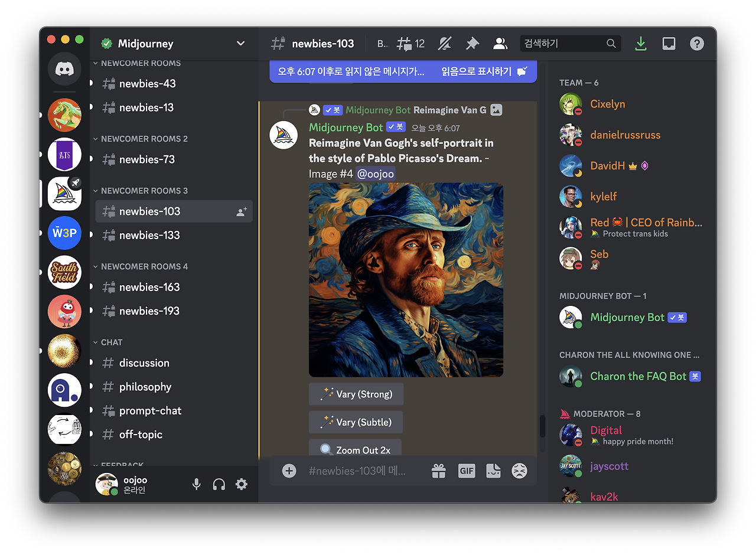Open the blue circle letter server icon
This screenshot has width=756, height=555.
[64, 390]
